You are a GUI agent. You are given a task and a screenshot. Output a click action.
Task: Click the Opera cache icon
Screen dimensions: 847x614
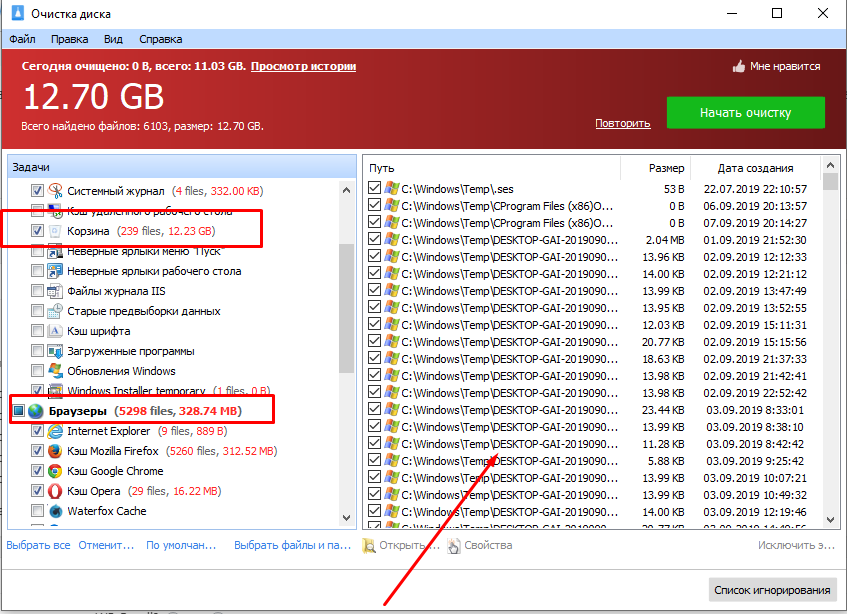coord(56,491)
